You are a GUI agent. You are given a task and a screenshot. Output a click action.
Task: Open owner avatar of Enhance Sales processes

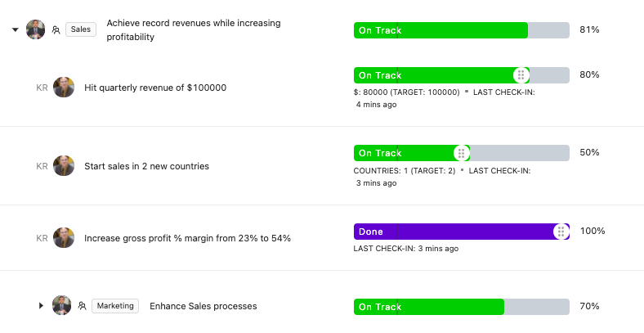(61, 305)
